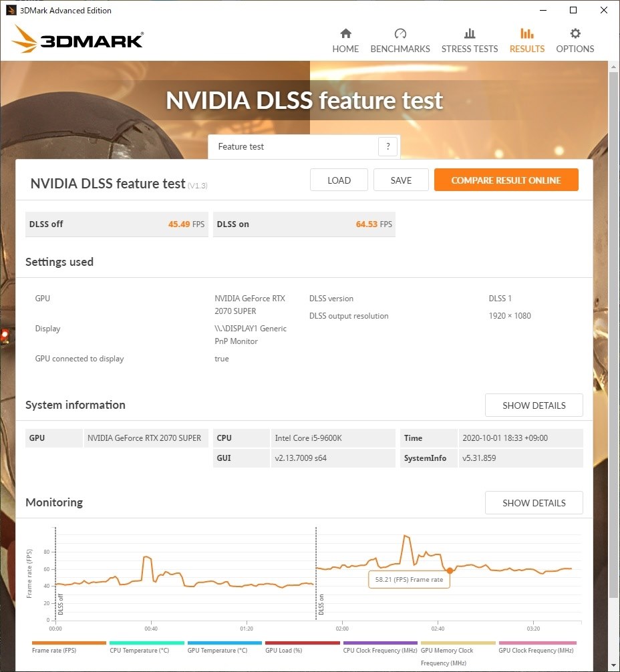Select the RESULTS tab

pos(527,41)
